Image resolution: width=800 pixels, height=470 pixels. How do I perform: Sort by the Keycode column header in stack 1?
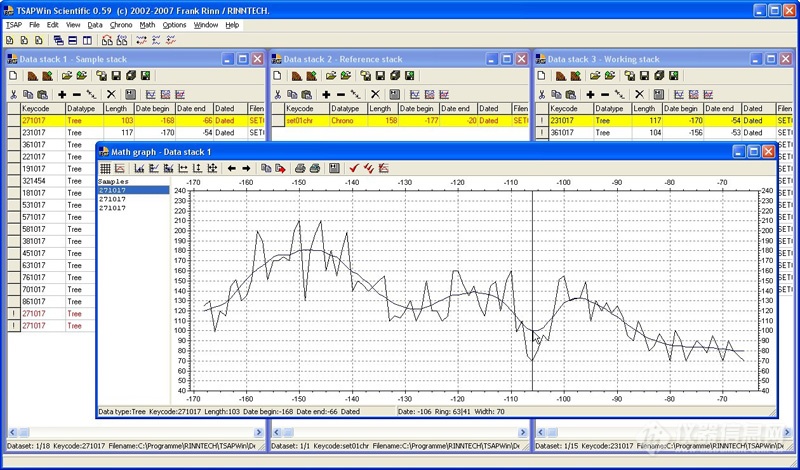pos(42,108)
